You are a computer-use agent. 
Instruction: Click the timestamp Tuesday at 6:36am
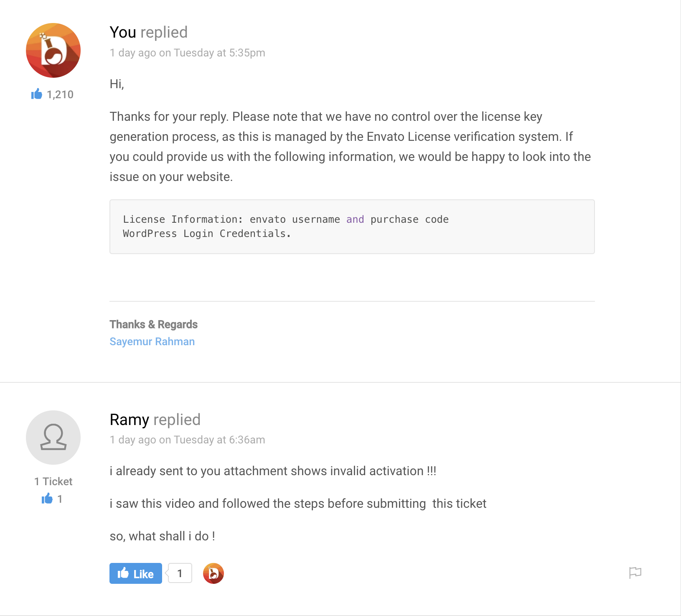[x=219, y=440]
